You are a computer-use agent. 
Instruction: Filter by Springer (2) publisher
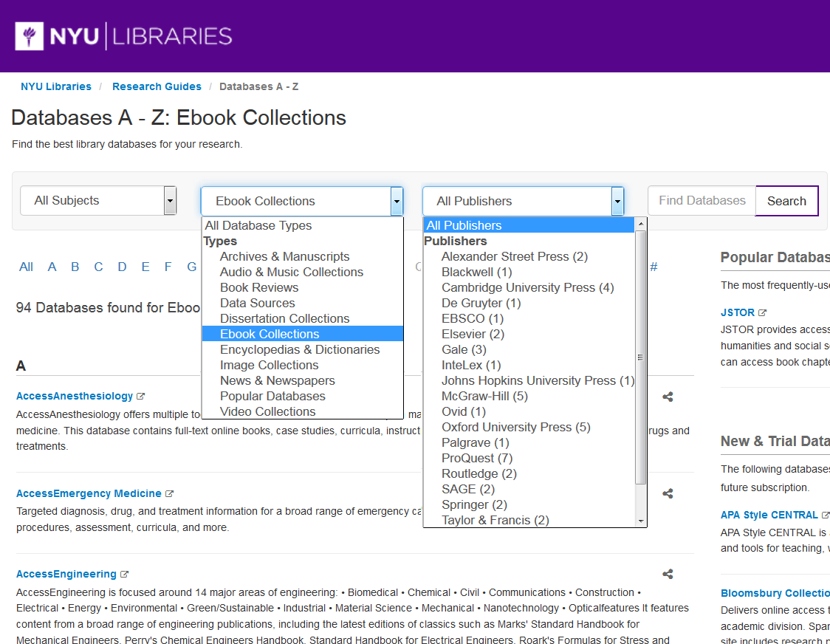click(529, 504)
